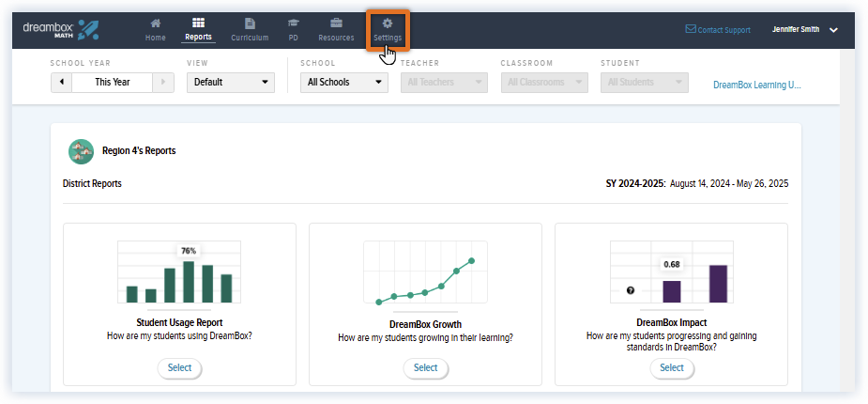The width and height of the screenshot is (868, 404).
Task: Select the Student Usage Report
Action: coord(180,368)
